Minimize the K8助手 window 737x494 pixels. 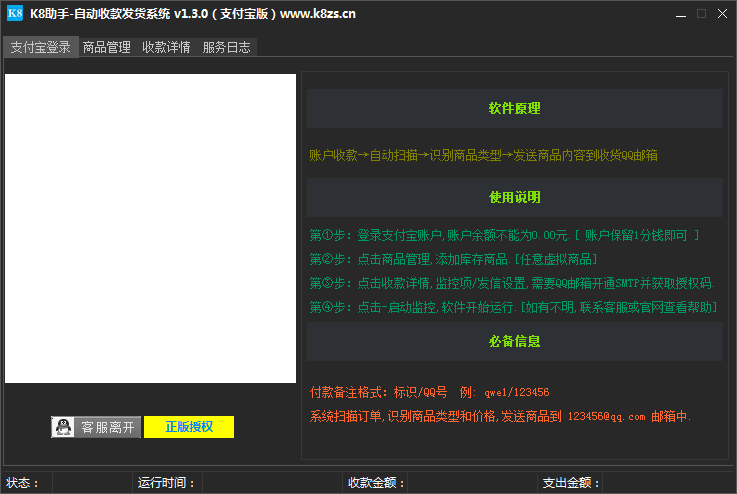(681, 14)
